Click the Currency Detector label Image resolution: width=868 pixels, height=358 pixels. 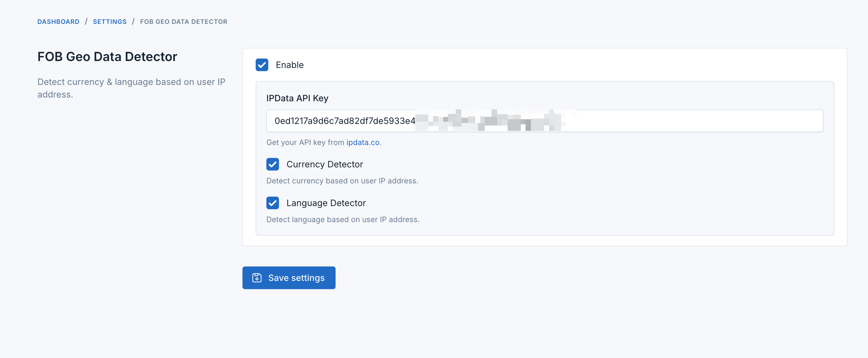[x=325, y=164]
